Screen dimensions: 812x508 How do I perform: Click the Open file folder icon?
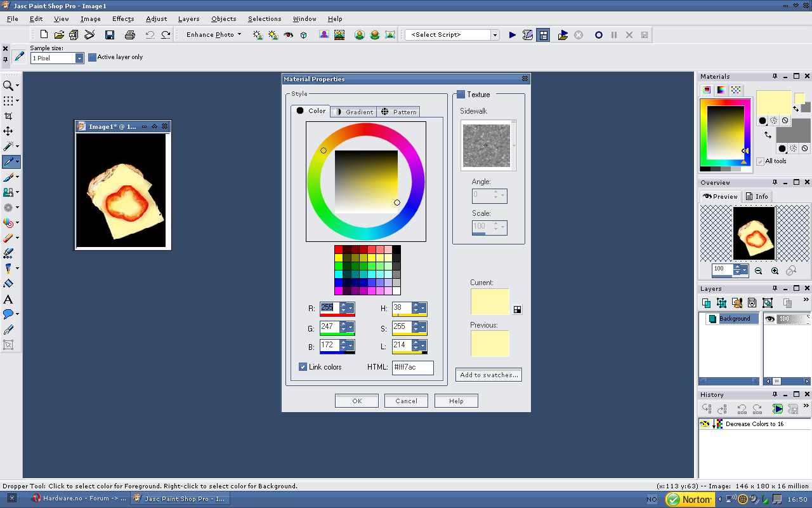click(x=59, y=35)
